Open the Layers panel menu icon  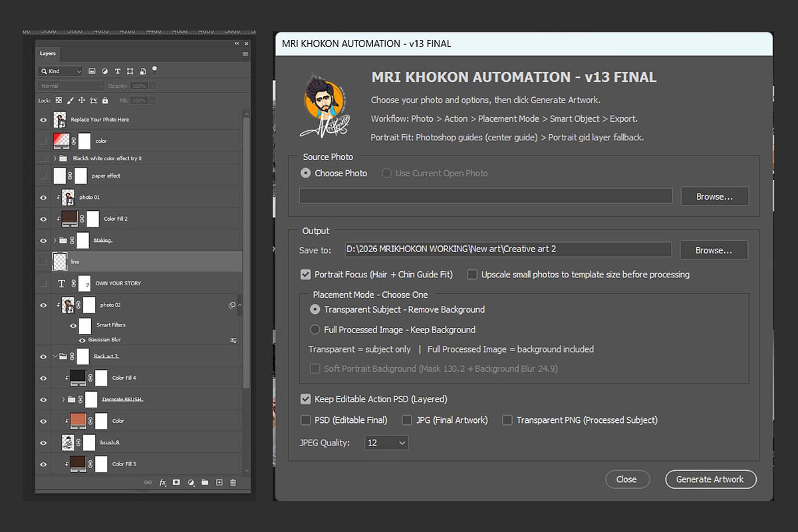[x=245, y=53]
